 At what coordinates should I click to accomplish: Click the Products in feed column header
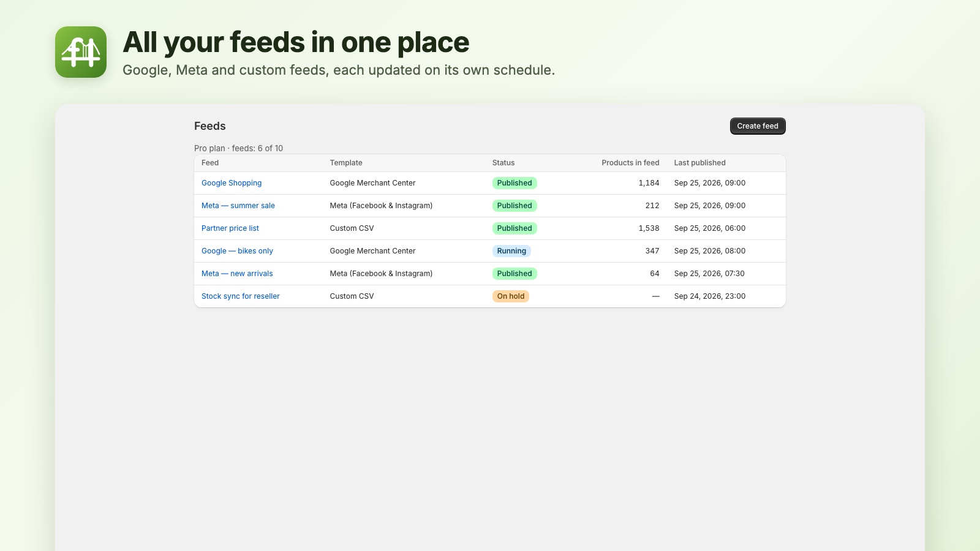point(630,163)
